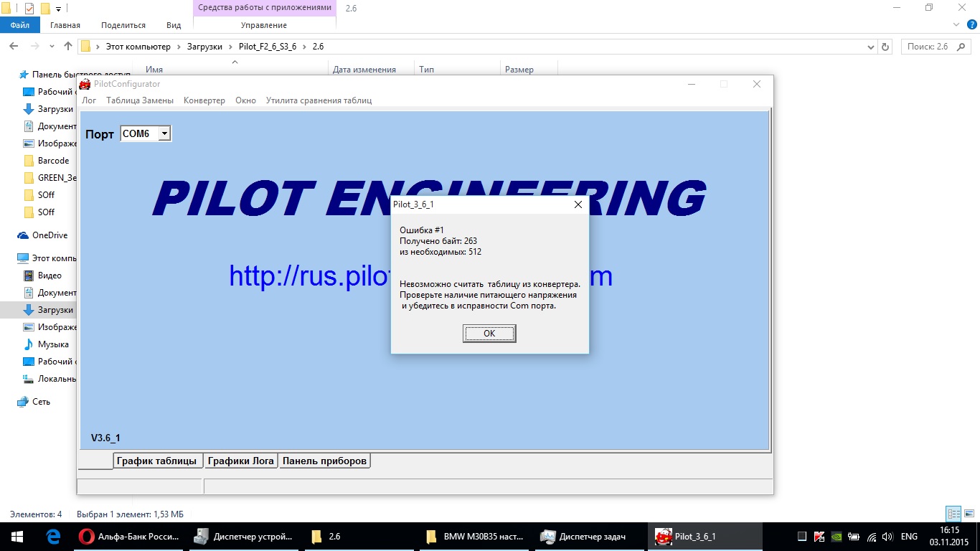The image size is (980, 551).
Task: Switch the ENG input language indicator
Action: tap(909, 537)
